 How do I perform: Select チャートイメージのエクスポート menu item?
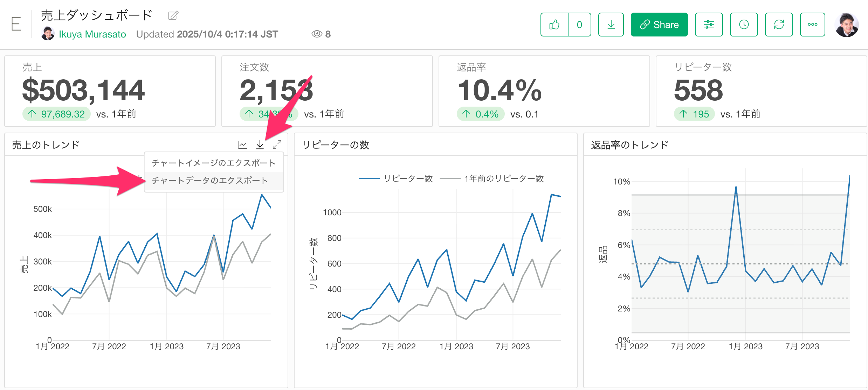point(214,163)
